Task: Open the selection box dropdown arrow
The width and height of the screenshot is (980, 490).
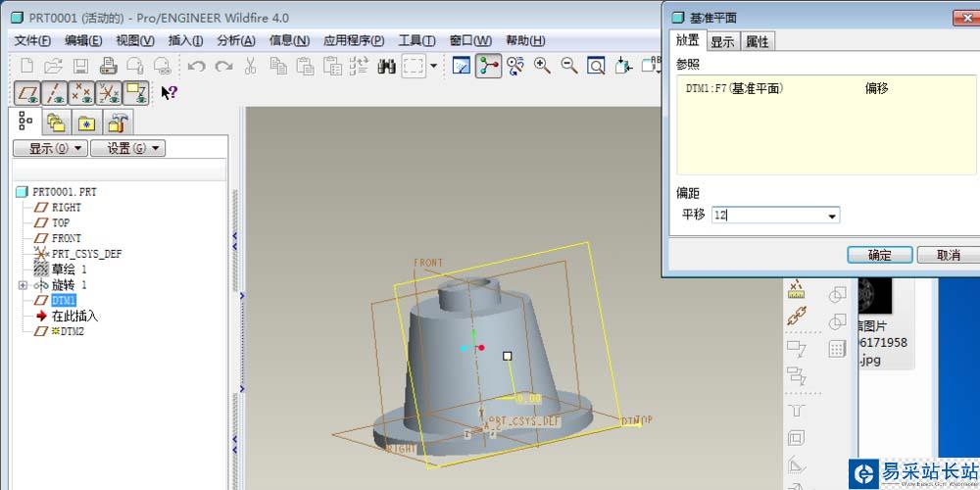Action: [433, 66]
